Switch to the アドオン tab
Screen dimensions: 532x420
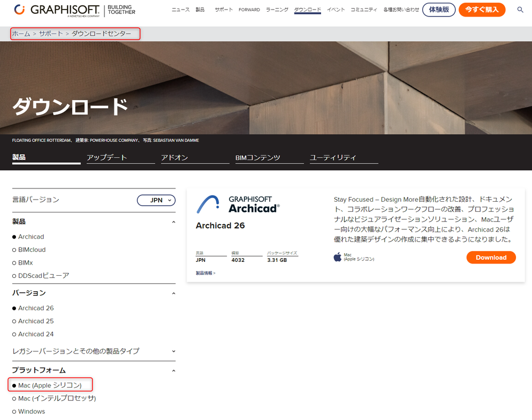(195, 158)
